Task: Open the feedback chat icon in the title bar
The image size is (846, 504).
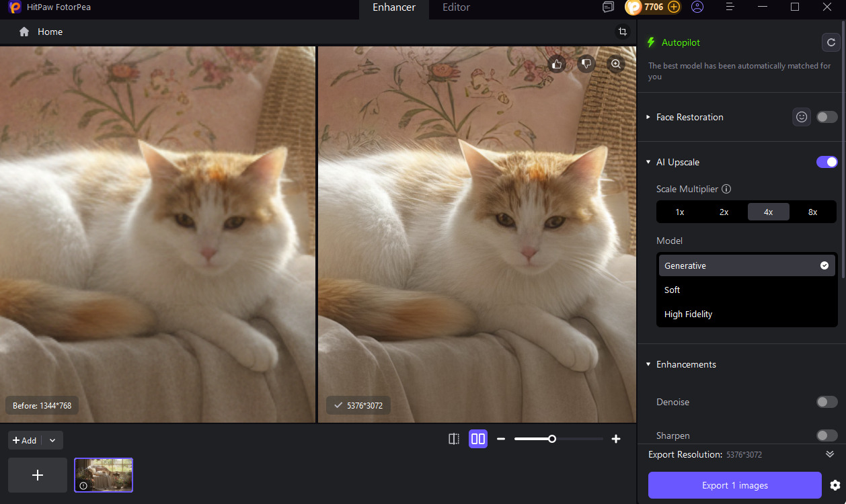Action: click(x=608, y=7)
